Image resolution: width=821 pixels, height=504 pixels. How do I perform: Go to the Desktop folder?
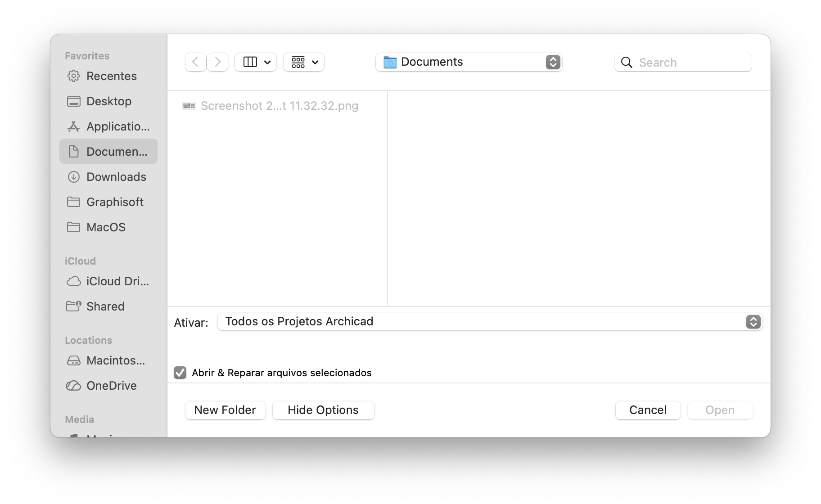click(108, 101)
